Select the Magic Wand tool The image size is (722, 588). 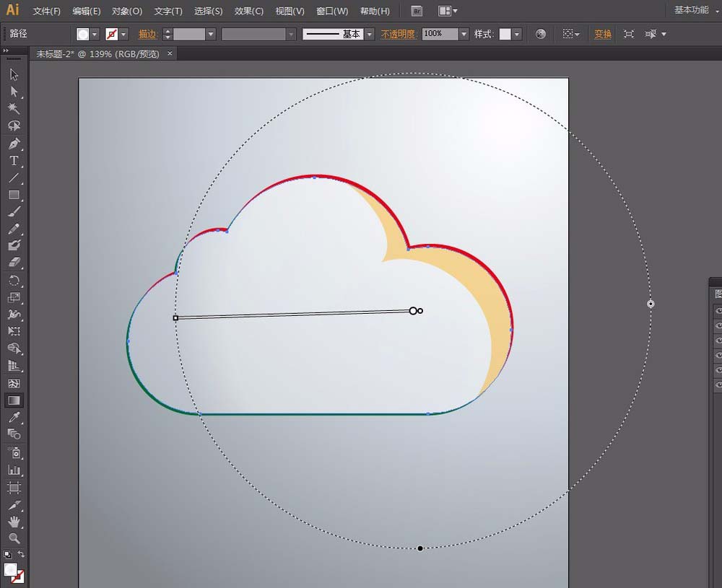14,108
